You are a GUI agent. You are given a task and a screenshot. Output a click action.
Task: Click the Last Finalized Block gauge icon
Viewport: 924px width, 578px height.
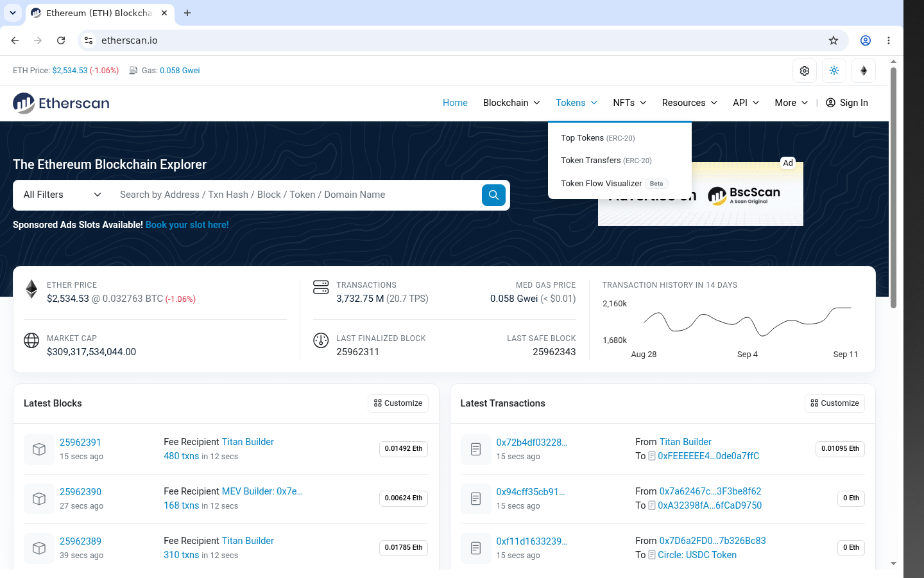click(321, 340)
